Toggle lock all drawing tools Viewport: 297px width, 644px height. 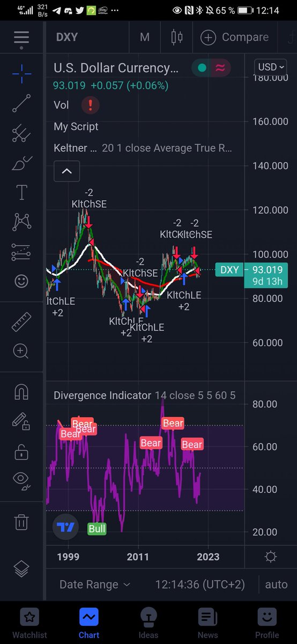click(x=21, y=451)
